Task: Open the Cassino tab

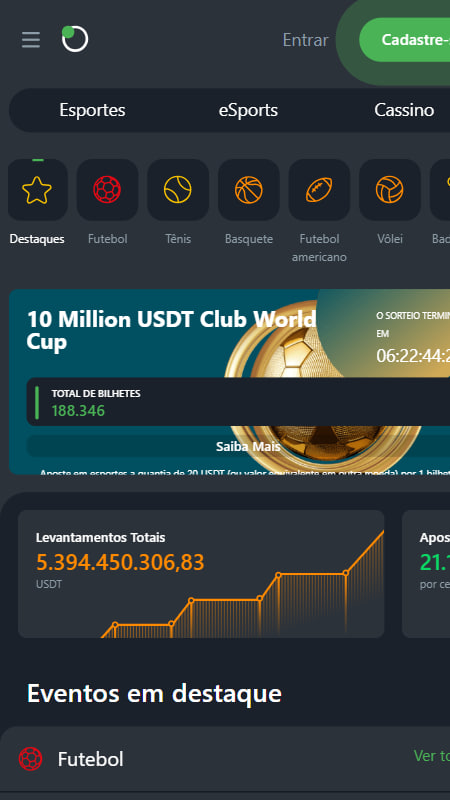Action: coord(404,110)
